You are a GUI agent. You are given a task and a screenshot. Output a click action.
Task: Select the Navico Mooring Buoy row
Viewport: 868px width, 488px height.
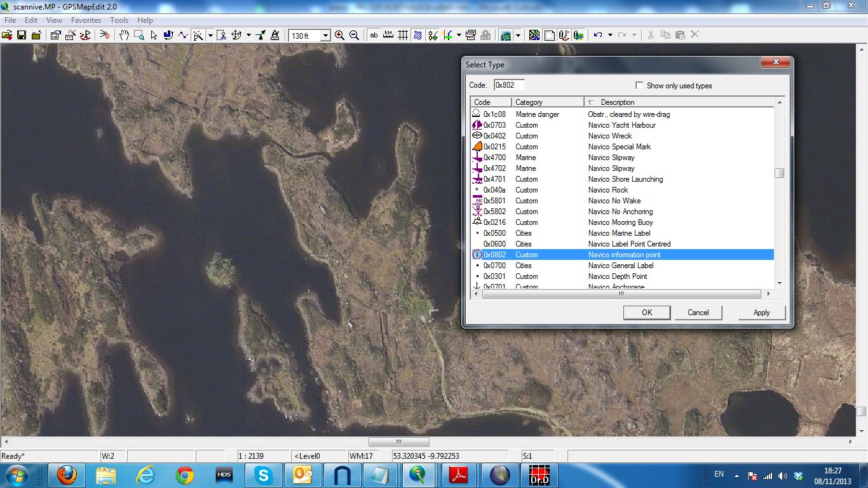(622, 222)
